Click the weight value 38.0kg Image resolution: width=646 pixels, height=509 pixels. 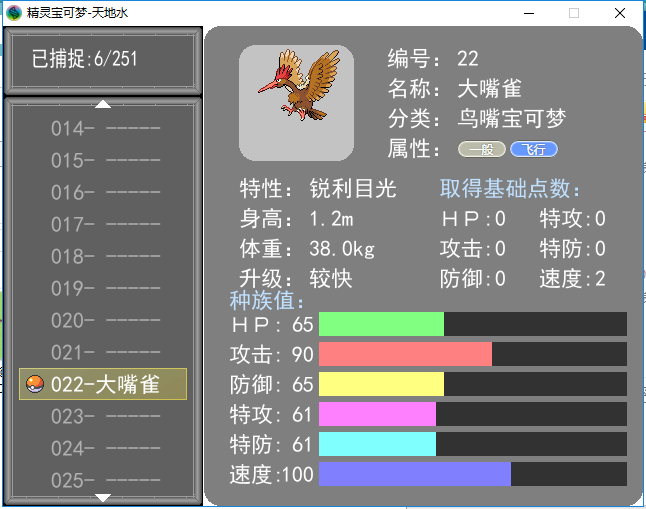pyautogui.click(x=342, y=249)
